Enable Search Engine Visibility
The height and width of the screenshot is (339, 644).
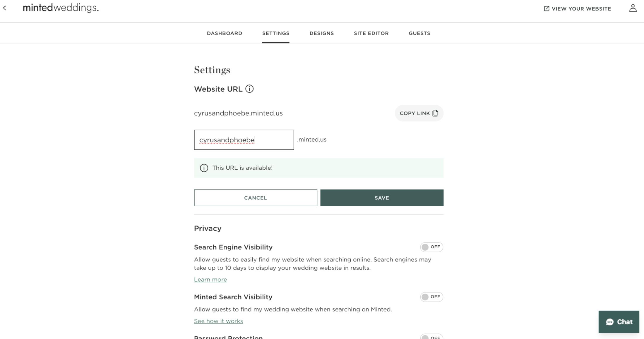coord(431,247)
